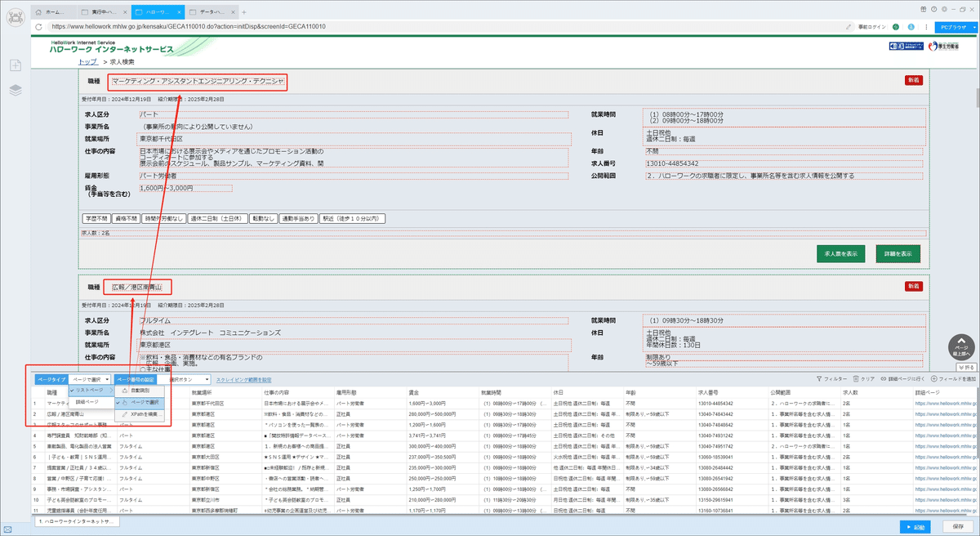The image size is (980, 536).
Task: Select XPathを編集 in the submenu
Action: click(x=140, y=415)
